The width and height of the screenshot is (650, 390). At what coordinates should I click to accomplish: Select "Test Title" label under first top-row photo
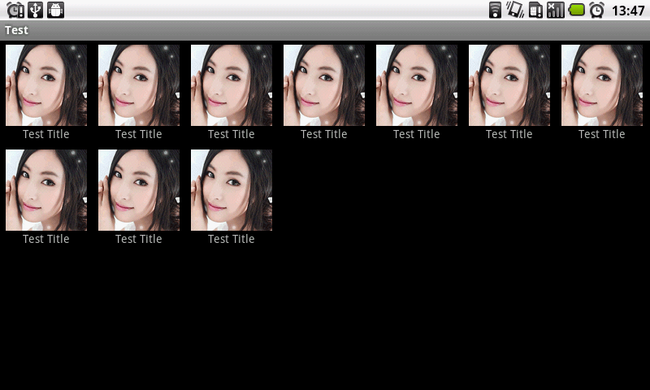[x=46, y=134]
